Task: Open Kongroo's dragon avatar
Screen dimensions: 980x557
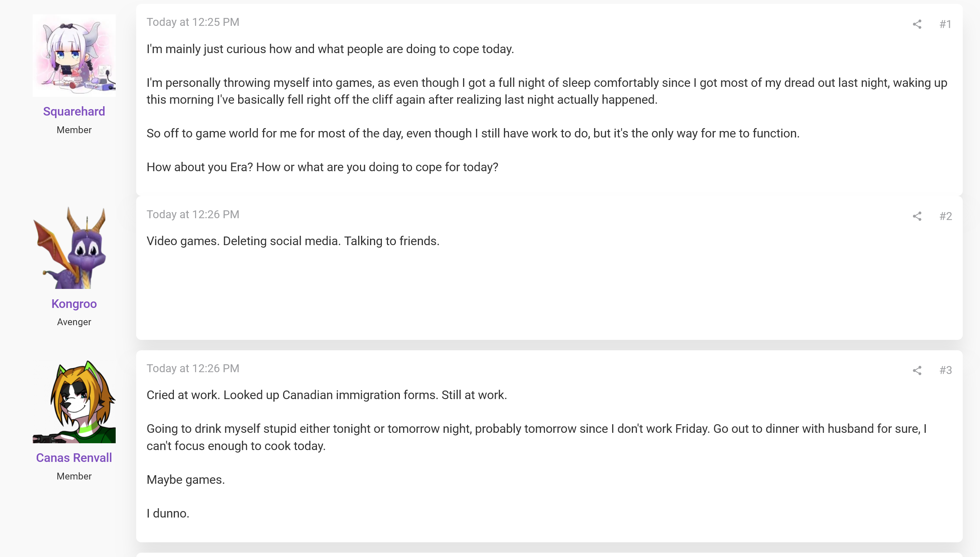Action: (x=74, y=248)
